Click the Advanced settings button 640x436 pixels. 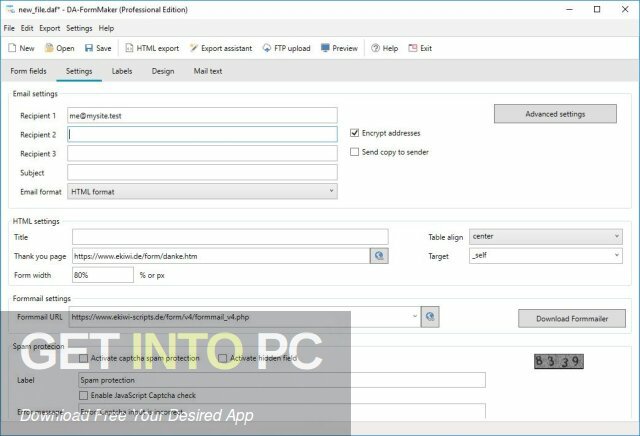coord(555,114)
